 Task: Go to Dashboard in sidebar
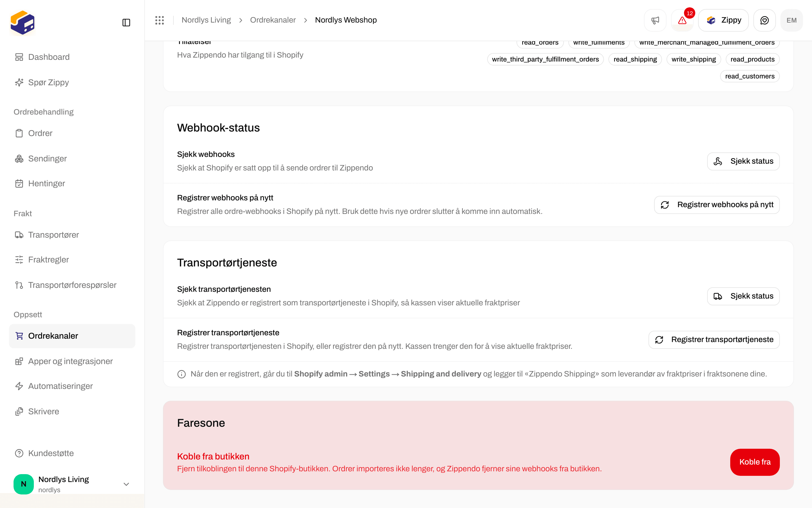tap(72, 57)
